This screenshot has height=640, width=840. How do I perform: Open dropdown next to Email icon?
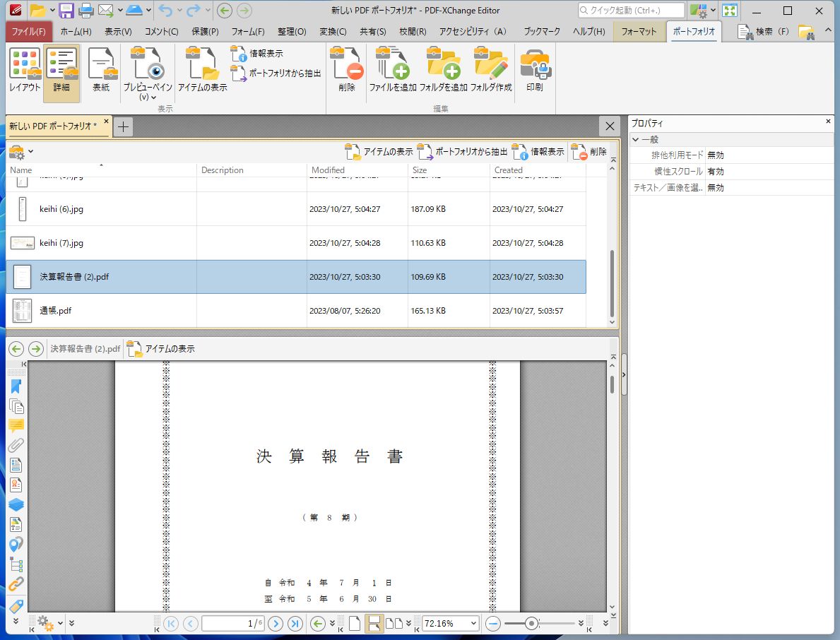120,10
